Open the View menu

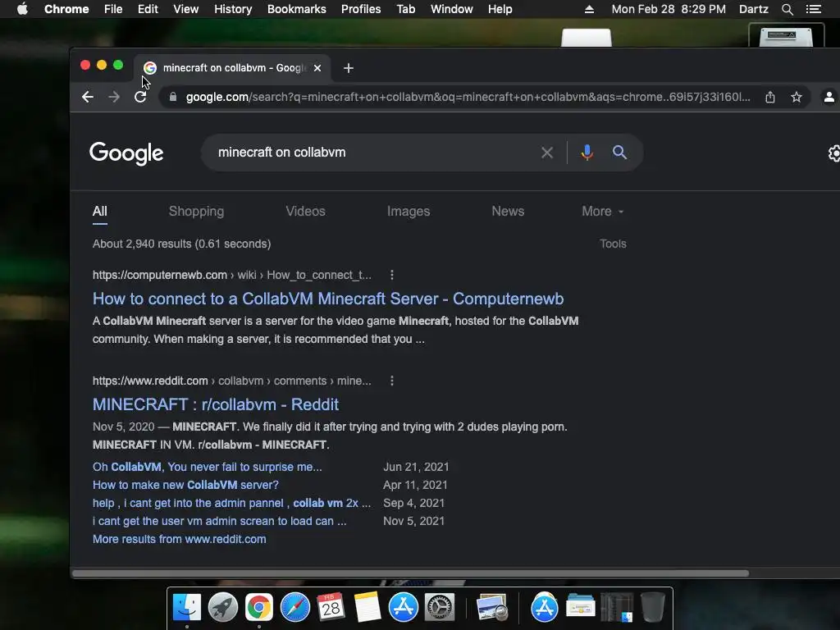coord(186,9)
